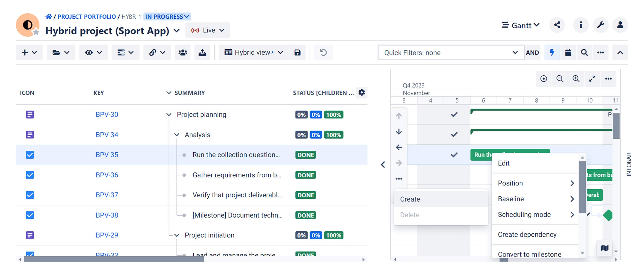644x270 pixels.
Task: Open the link dropdown
Action: pyautogui.click(x=157, y=53)
